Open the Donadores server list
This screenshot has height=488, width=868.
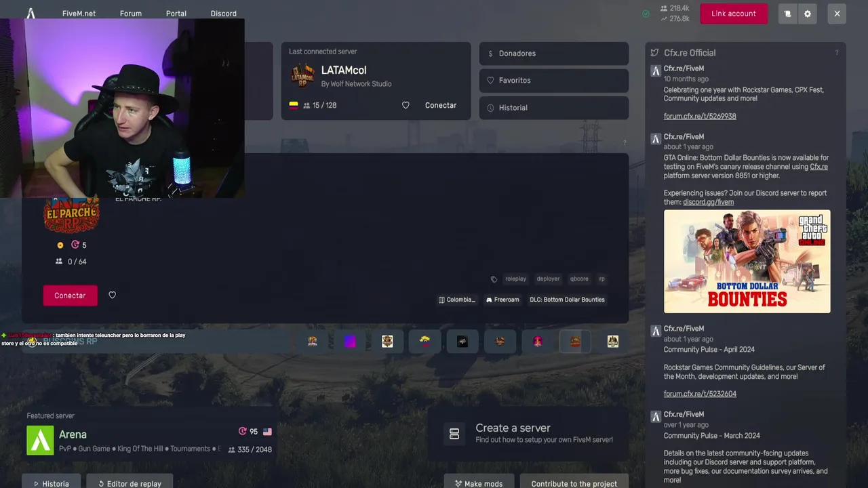tap(554, 54)
